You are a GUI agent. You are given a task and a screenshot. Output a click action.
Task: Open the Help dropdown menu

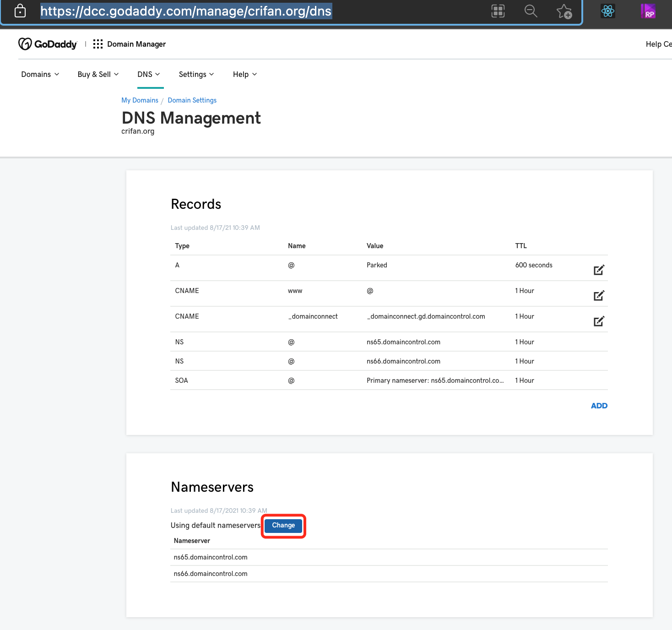point(245,74)
